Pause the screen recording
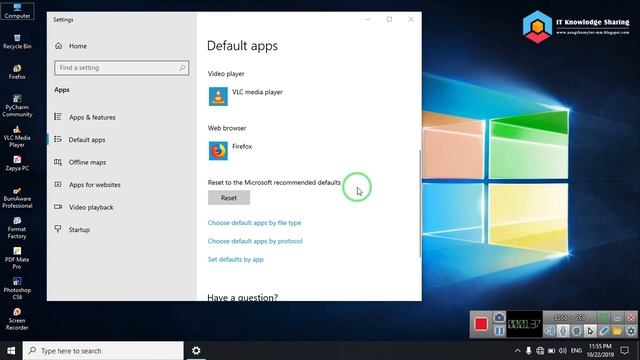This screenshot has height=360, width=640. tap(499, 331)
